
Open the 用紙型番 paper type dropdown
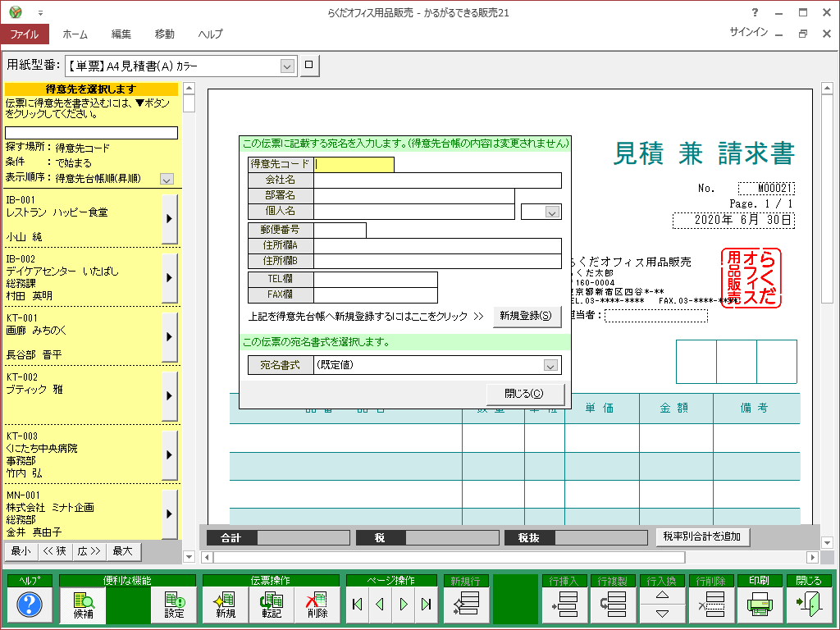point(287,66)
